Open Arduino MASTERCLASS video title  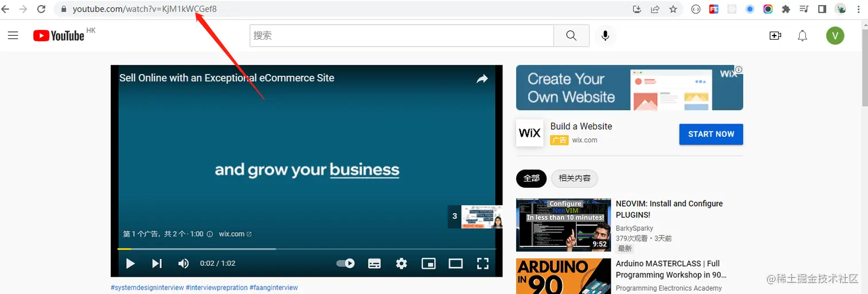pos(671,269)
